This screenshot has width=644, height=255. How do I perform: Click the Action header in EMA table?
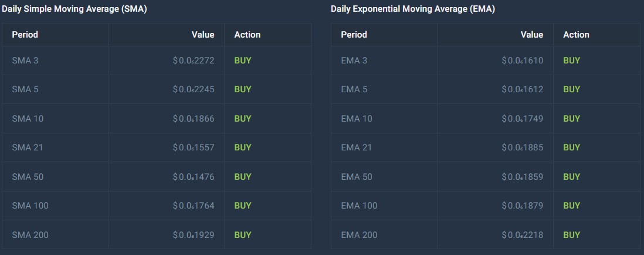[x=576, y=35]
